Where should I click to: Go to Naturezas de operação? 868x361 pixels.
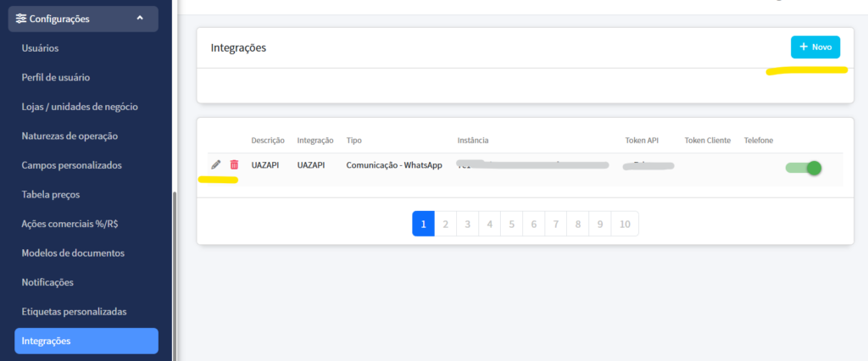(70, 136)
